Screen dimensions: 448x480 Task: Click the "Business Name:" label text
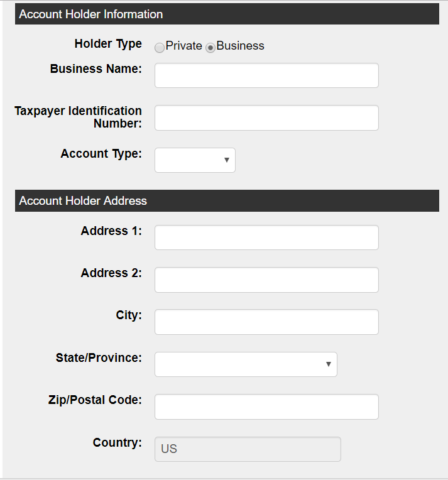[96, 68]
